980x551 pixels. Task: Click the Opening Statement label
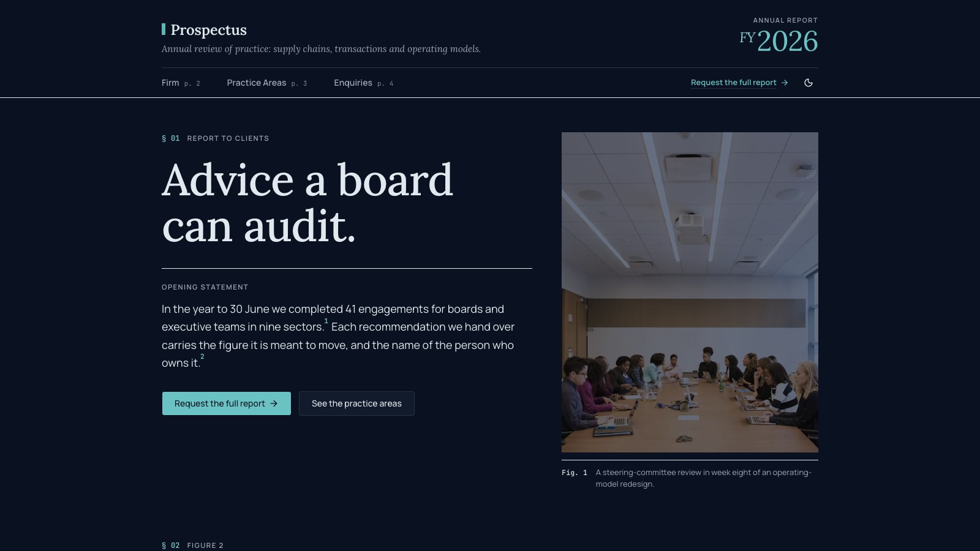(205, 287)
